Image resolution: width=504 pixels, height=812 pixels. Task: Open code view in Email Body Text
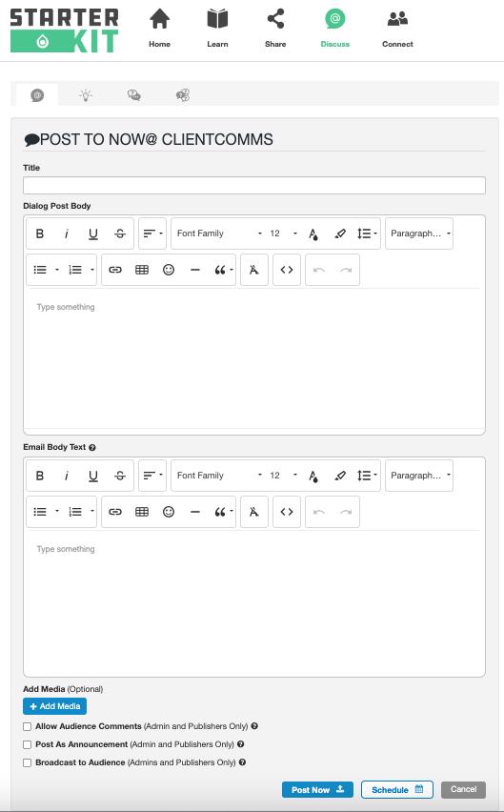coord(287,512)
